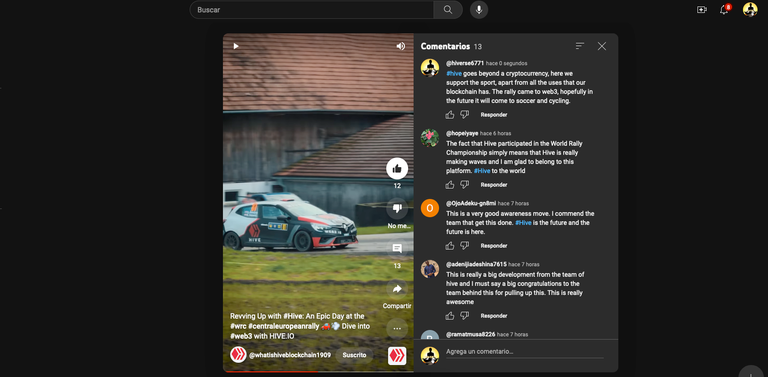The height and width of the screenshot is (377, 768).
Task: Open the create video icon
Action: (701, 10)
